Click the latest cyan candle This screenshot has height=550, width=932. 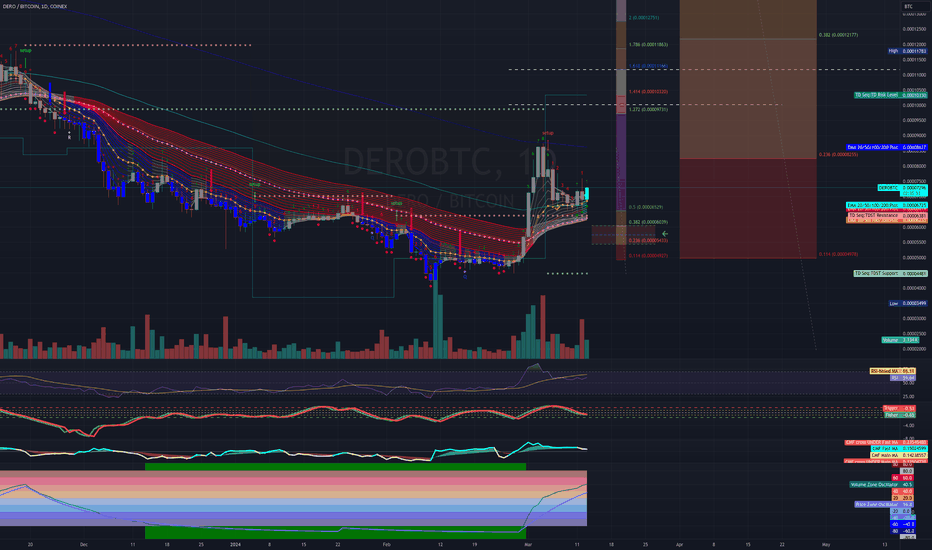[x=587, y=194]
